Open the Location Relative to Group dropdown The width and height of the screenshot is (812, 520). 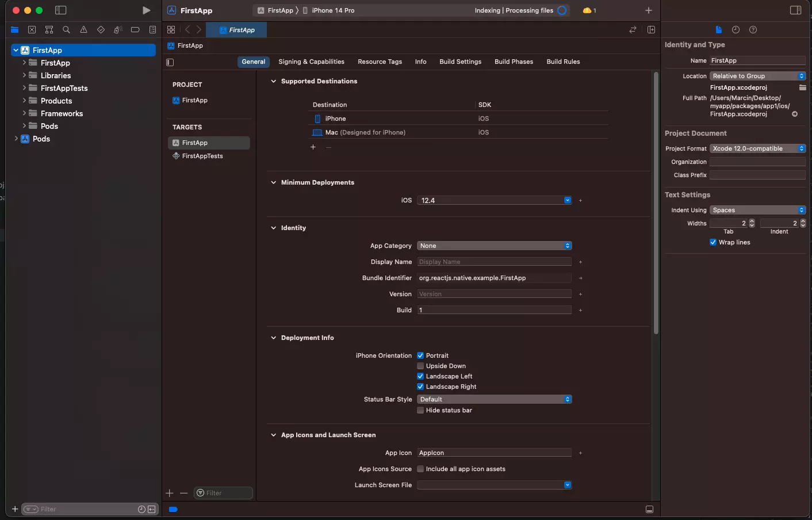[x=757, y=76]
